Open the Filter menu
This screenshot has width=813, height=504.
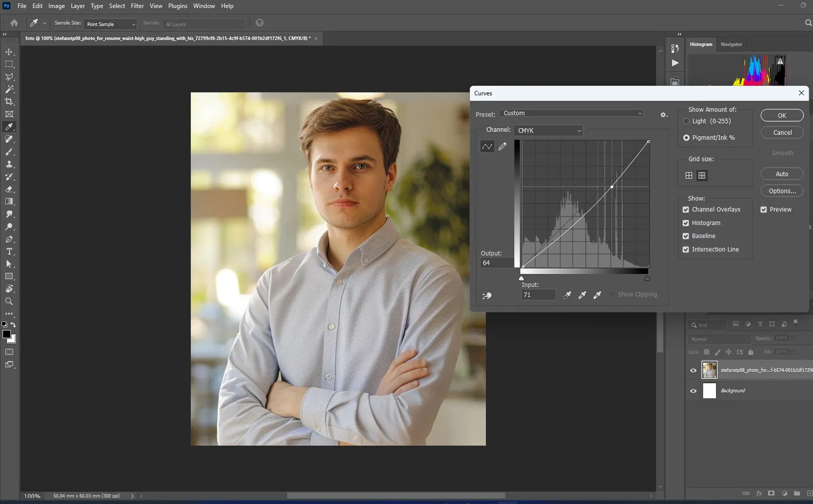click(x=137, y=6)
